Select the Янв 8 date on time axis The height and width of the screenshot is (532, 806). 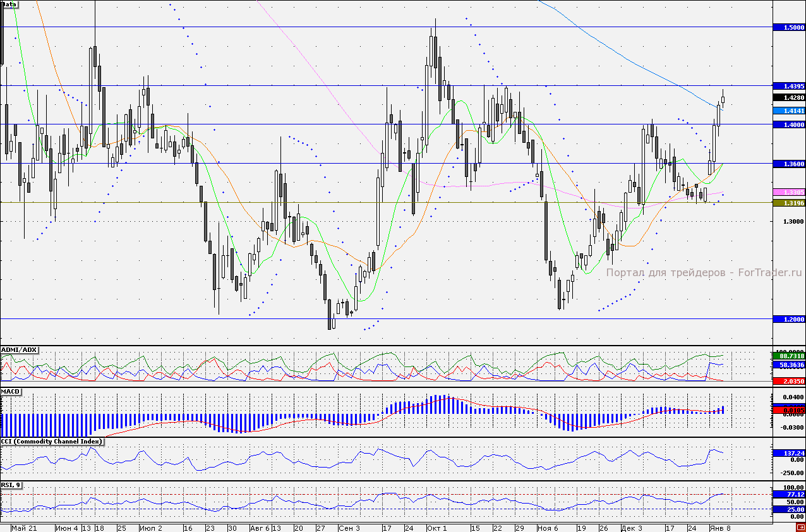pos(719,528)
